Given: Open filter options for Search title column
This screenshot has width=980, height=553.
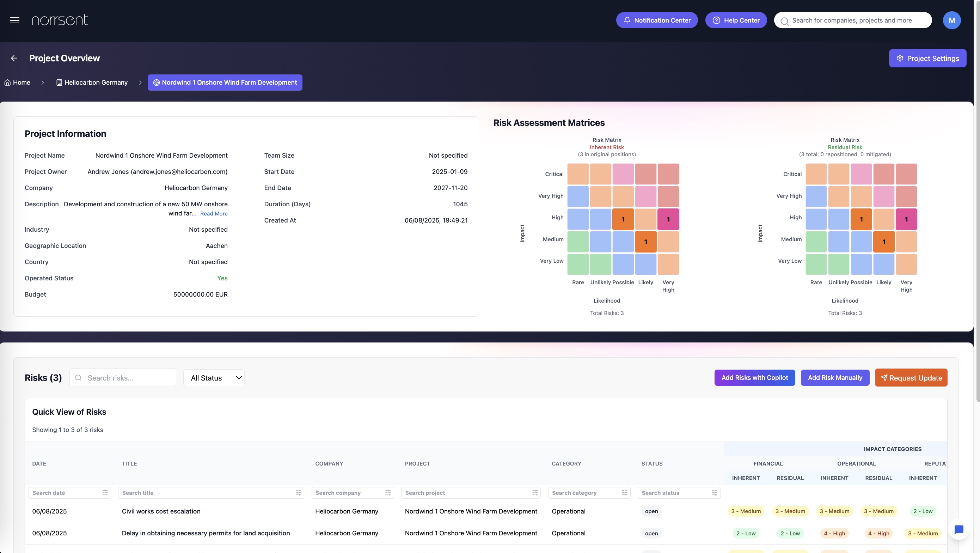Looking at the screenshot, I should (x=298, y=493).
